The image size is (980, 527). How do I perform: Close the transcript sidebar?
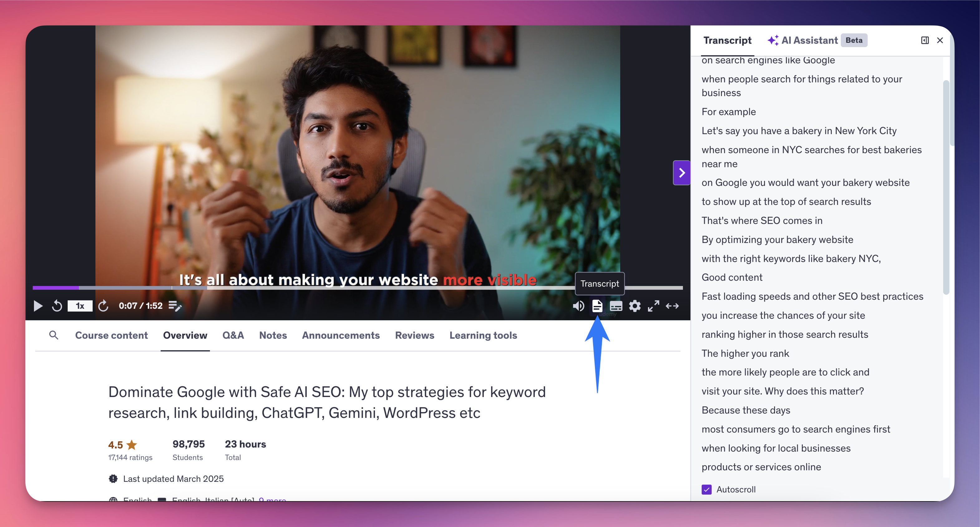tap(940, 40)
